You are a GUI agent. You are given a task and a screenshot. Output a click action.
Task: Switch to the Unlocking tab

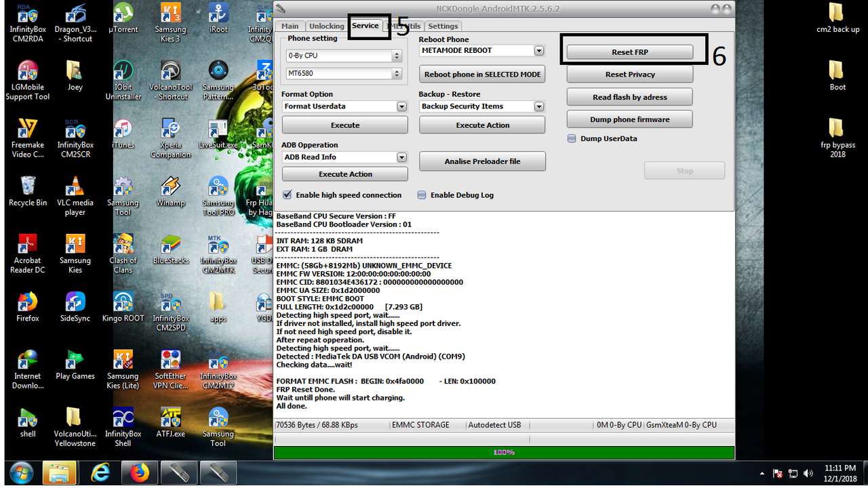[326, 26]
